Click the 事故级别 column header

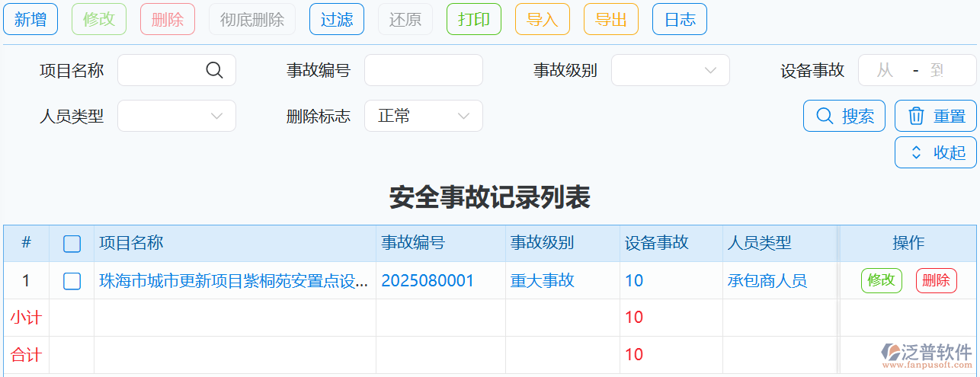(543, 243)
